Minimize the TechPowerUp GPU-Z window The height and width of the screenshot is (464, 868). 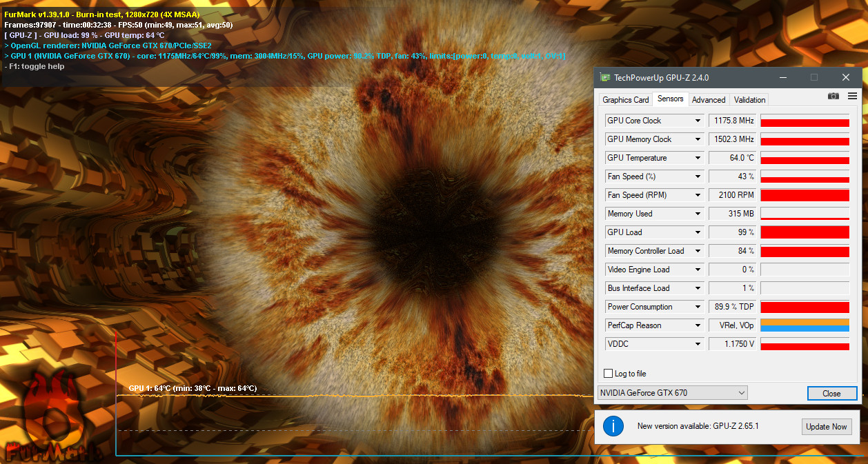click(782, 77)
